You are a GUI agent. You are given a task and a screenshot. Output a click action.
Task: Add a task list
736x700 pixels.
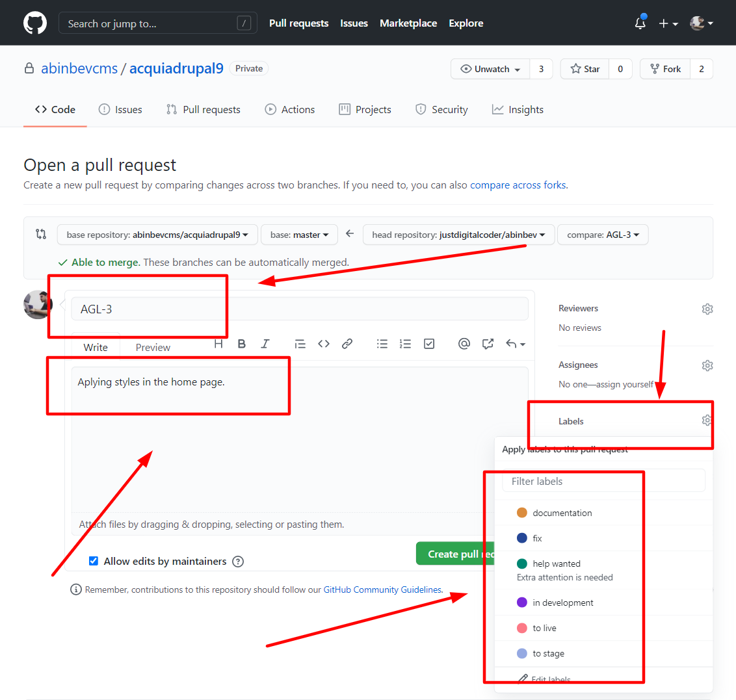pos(429,344)
